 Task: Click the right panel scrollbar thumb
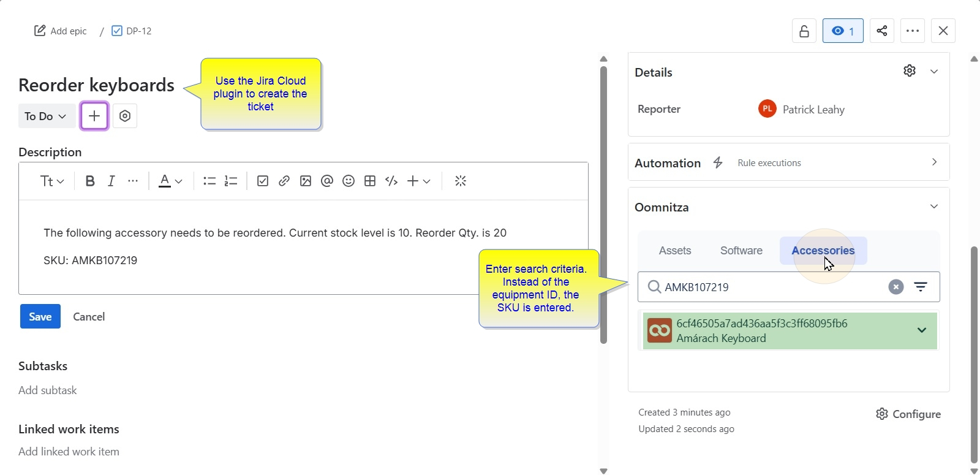(974, 354)
